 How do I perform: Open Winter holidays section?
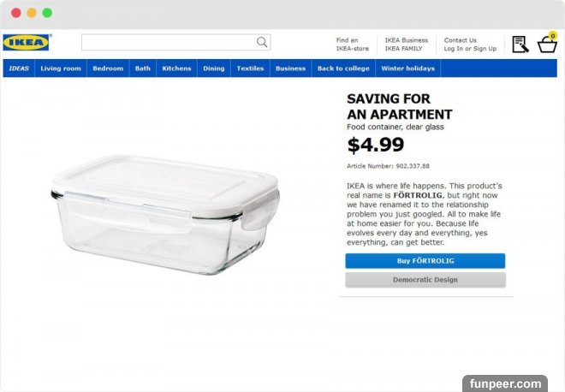(407, 68)
